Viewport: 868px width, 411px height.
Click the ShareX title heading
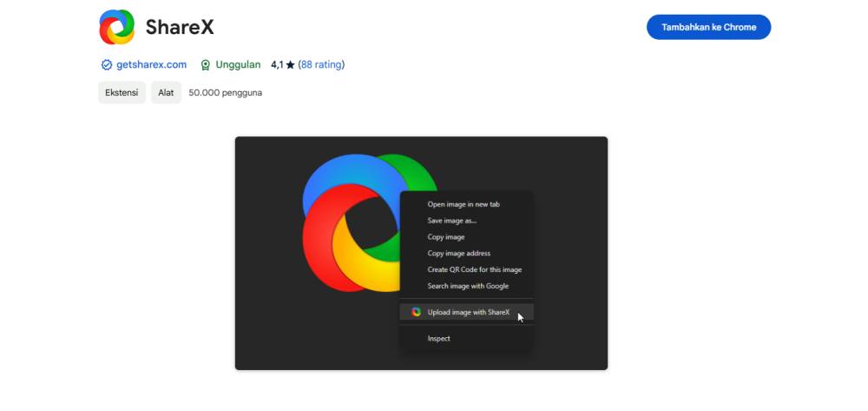[180, 27]
